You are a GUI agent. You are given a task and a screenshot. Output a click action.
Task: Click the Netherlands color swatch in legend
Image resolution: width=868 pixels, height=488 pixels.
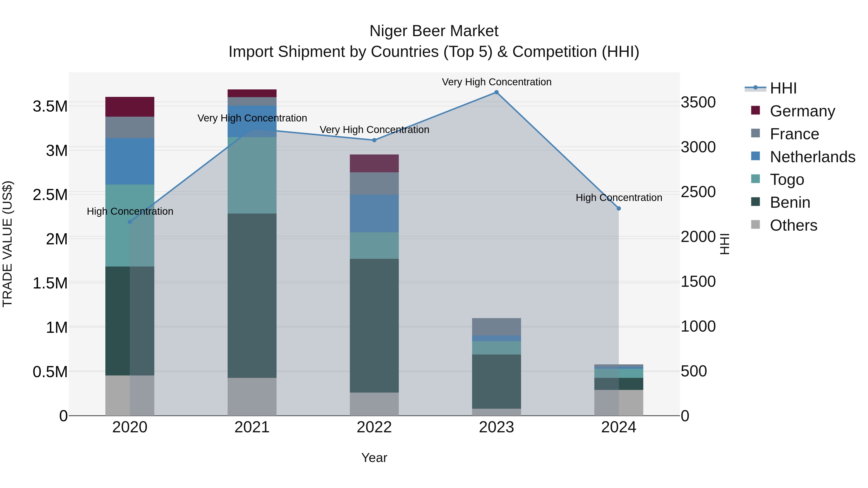coord(755,156)
